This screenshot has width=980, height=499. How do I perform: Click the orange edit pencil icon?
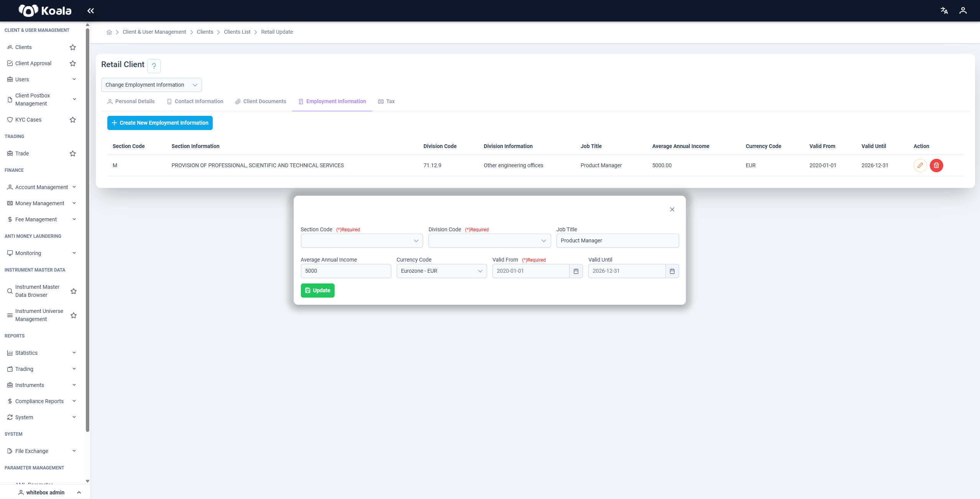920,165
